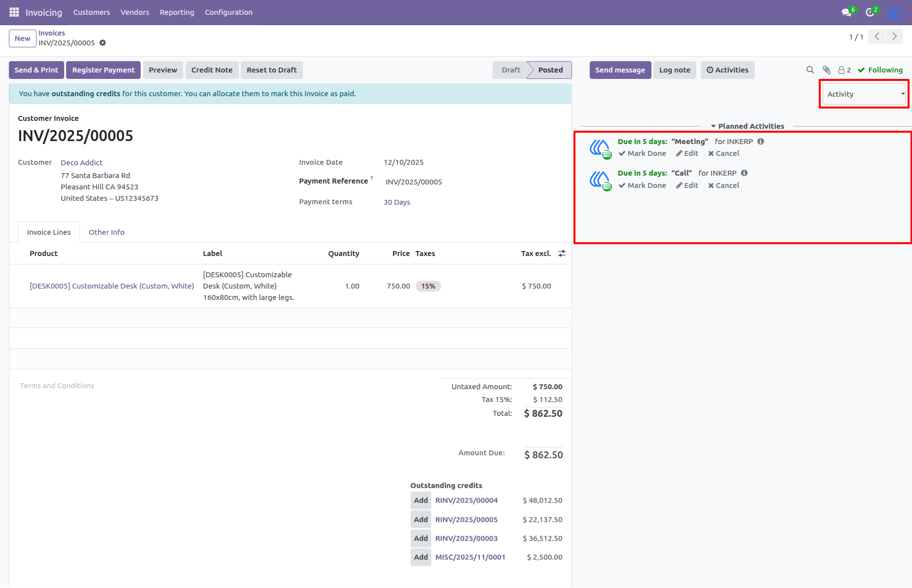Click avatar of Call activity
912x588 pixels.
coord(600,181)
